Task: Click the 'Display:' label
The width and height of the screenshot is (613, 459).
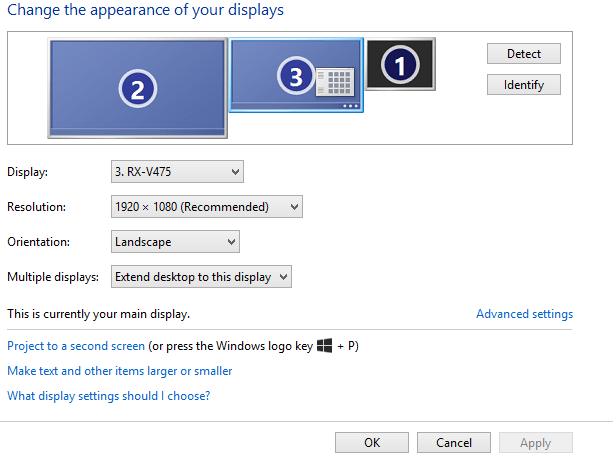Action: click(x=28, y=172)
